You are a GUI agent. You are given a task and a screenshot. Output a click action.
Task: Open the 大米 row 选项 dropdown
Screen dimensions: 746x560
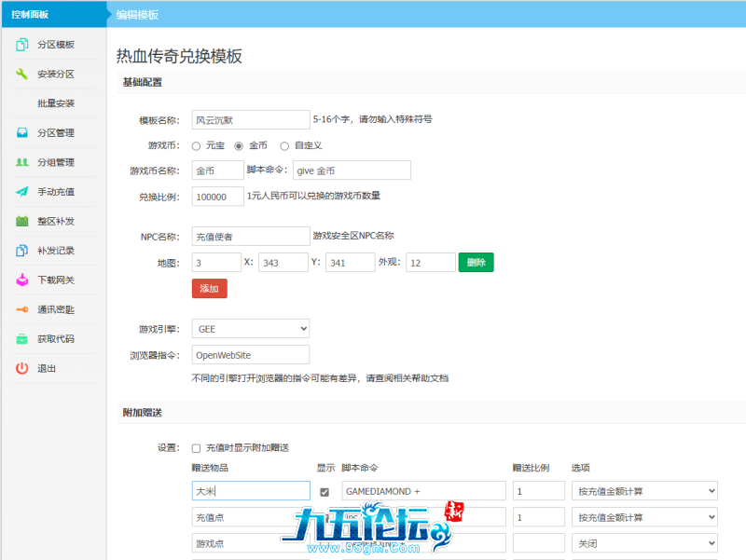(x=643, y=491)
